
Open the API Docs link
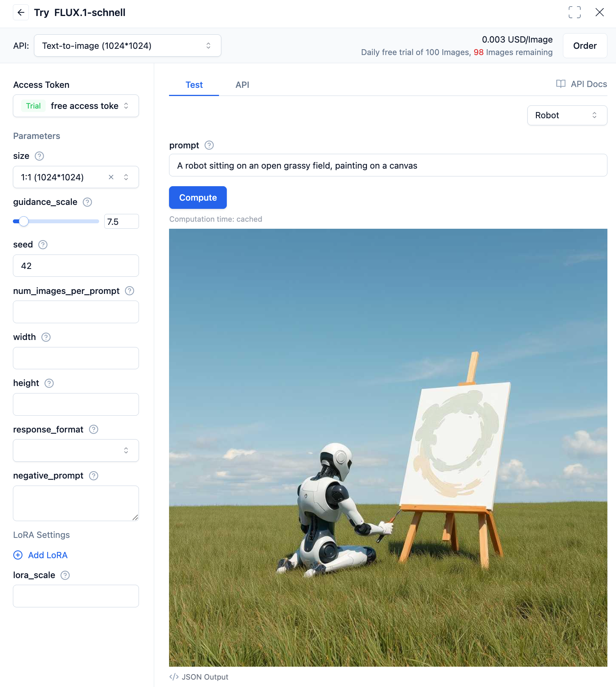pos(582,84)
